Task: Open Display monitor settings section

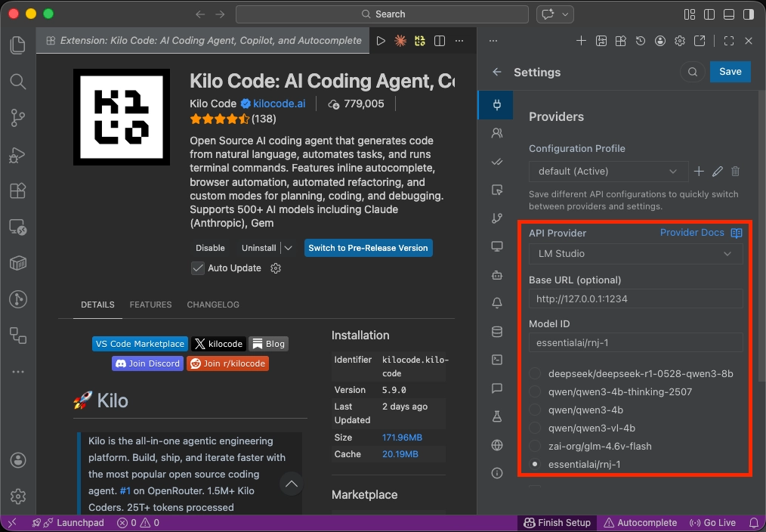Action: tap(497, 246)
